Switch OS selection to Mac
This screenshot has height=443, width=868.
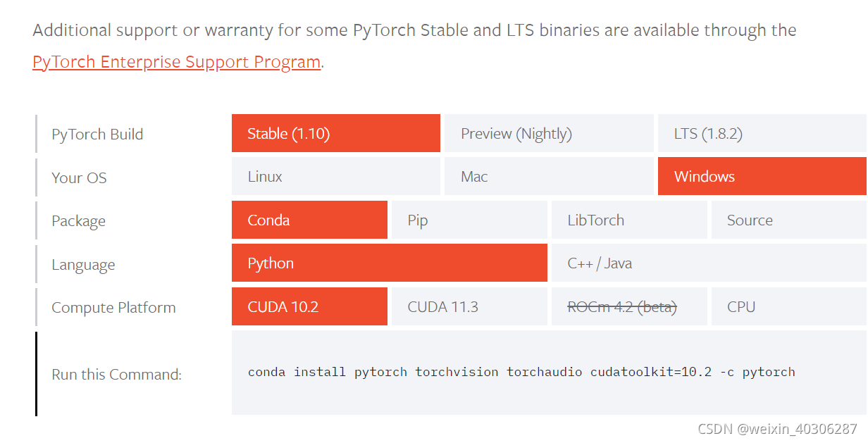click(548, 176)
